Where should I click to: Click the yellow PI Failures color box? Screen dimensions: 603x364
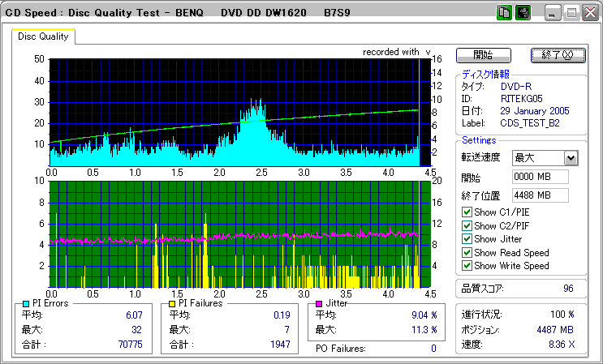173,303
